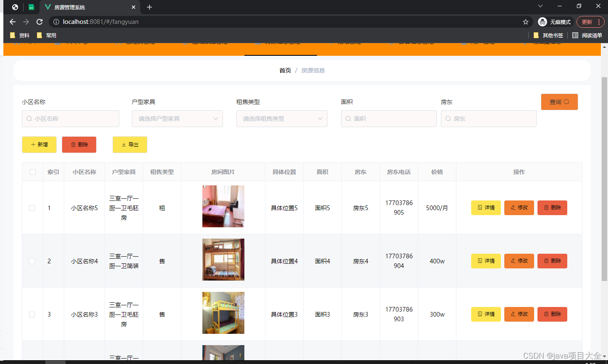Click the 新增 add button
This screenshot has width=608, height=364.
click(39, 145)
